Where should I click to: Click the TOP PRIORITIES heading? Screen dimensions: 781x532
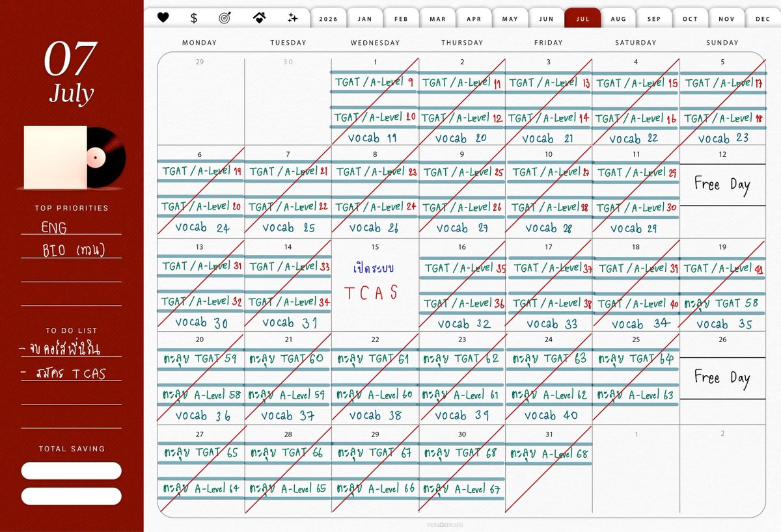tap(72, 209)
